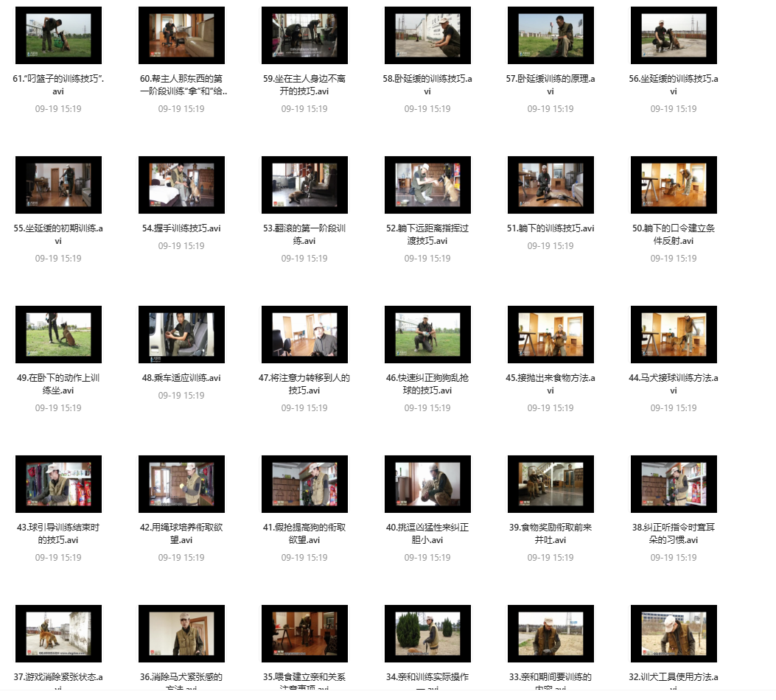Click the 56.坐延缓的训练技巧 thumbnail
The width and height of the screenshot is (776, 700).
click(674, 35)
